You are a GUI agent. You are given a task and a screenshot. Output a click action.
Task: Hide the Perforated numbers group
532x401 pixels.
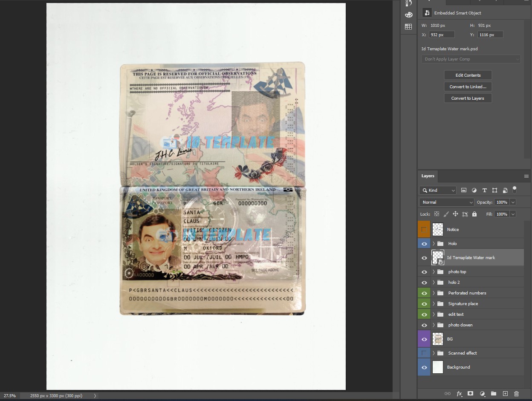[x=424, y=293]
